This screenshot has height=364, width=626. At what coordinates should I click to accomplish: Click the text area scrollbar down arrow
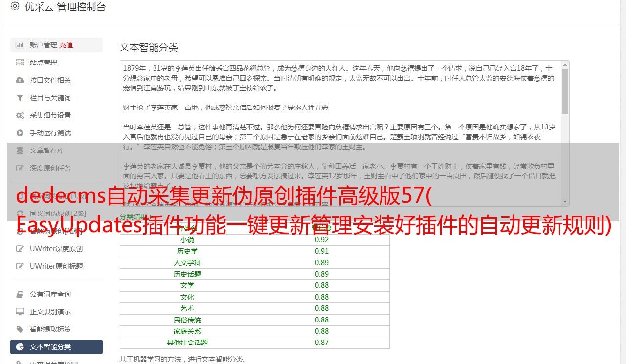click(565, 202)
